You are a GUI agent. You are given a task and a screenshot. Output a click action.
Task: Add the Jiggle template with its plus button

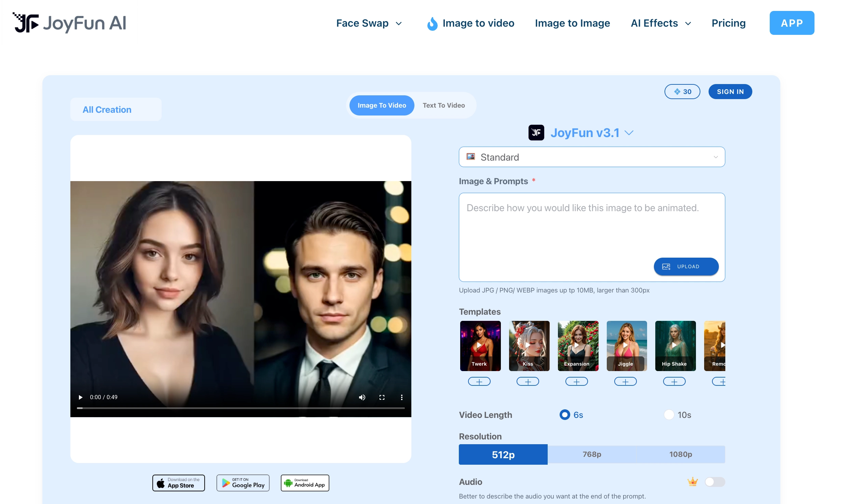625,382
